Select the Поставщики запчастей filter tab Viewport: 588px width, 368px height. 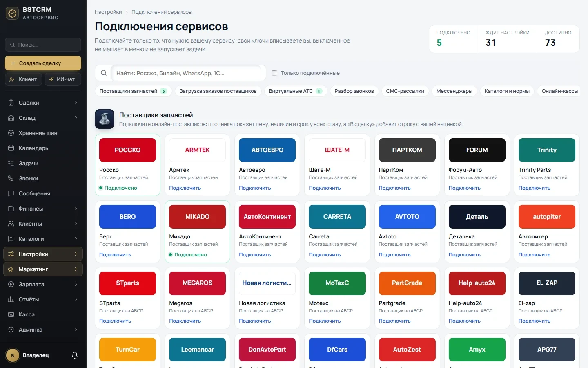(133, 91)
